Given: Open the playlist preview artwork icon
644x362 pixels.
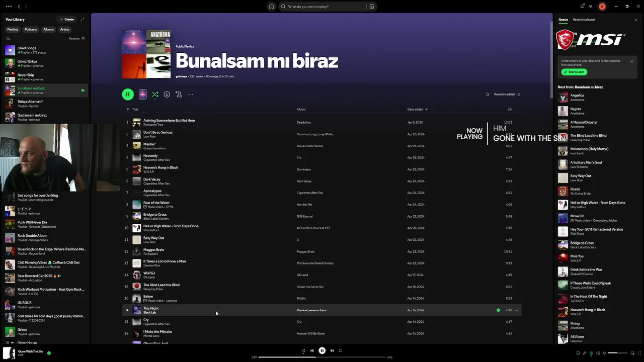Looking at the screenshot, I should tap(143, 94).
